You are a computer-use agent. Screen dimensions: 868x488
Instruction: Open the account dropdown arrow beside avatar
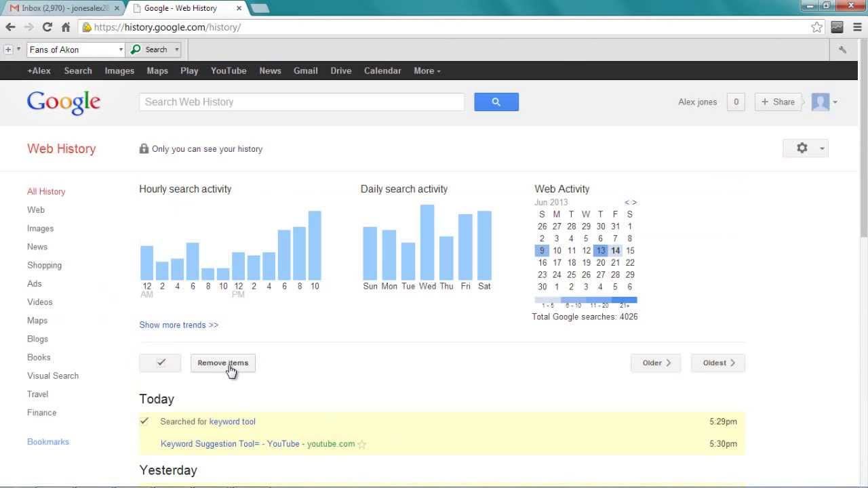point(835,102)
